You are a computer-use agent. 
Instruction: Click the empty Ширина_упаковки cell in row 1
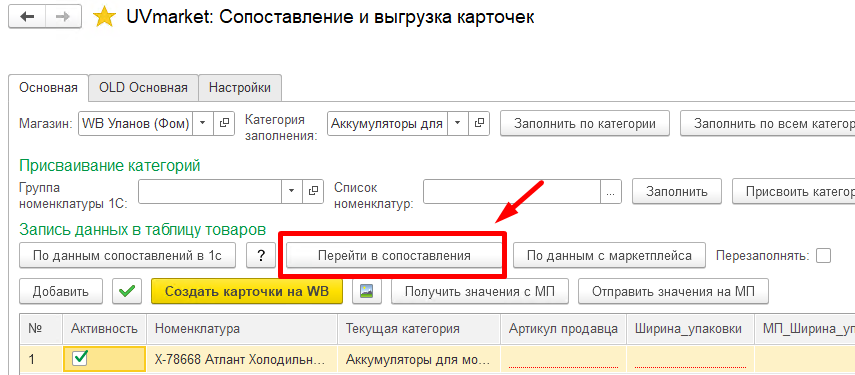(x=690, y=359)
